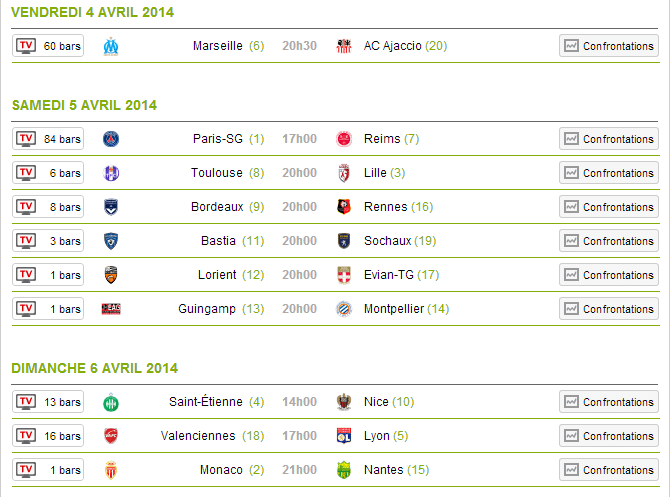This screenshot has height=497, width=671.
Task: Open Confrontations for Paris-SG vs Reims
Action: tap(609, 139)
